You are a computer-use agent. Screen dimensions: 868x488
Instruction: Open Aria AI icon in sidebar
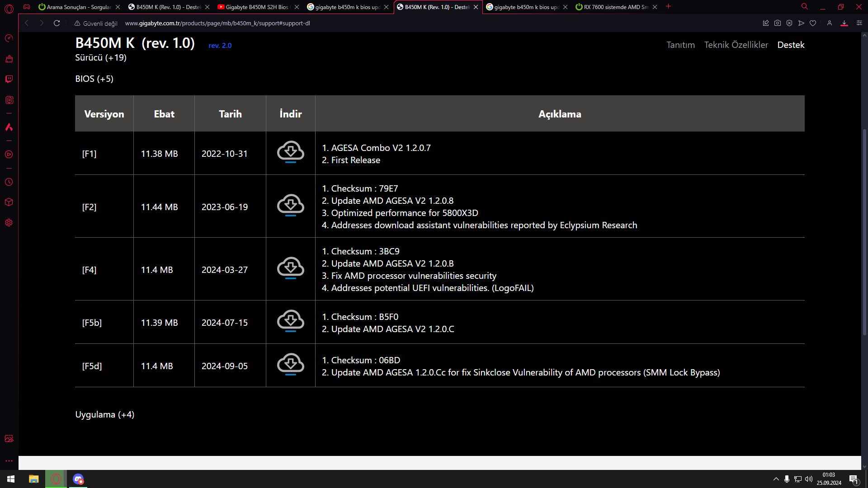pyautogui.click(x=9, y=127)
